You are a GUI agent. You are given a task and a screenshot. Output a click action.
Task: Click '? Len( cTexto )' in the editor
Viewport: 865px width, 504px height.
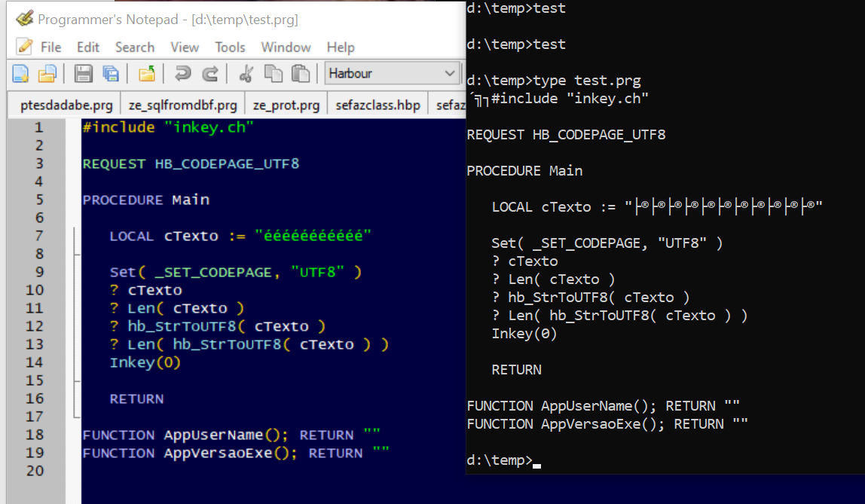click(176, 308)
